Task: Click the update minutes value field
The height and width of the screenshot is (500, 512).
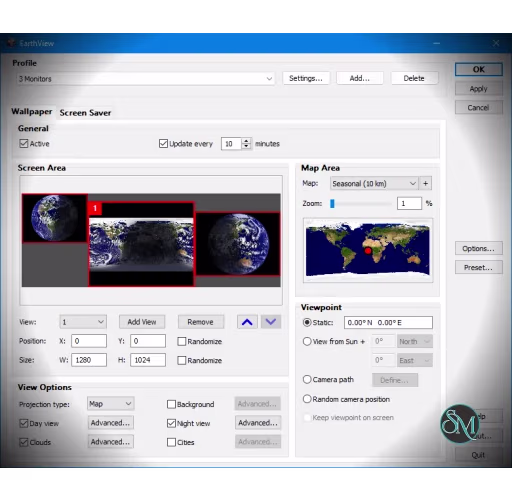Action: pos(231,144)
